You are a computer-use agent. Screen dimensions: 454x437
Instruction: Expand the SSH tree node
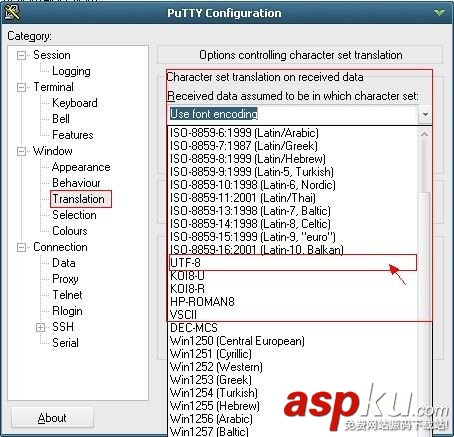pos(40,327)
